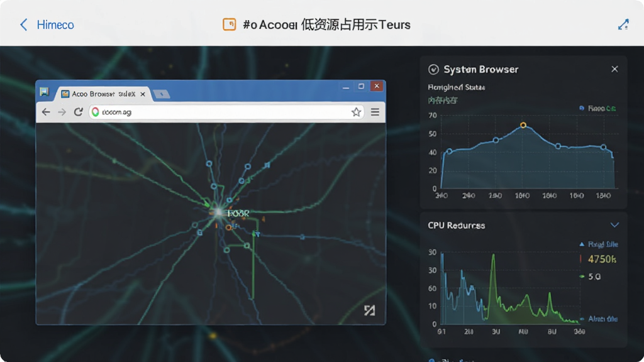Select the Acoo Browser tab
Screen dimensions: 644x362
[x=103, y=94]
